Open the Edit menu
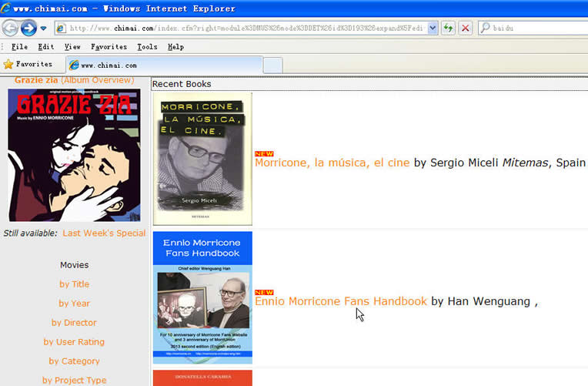The width and height of the screenshot is (588, 386). pyautogui.click(x=46, y=47)
